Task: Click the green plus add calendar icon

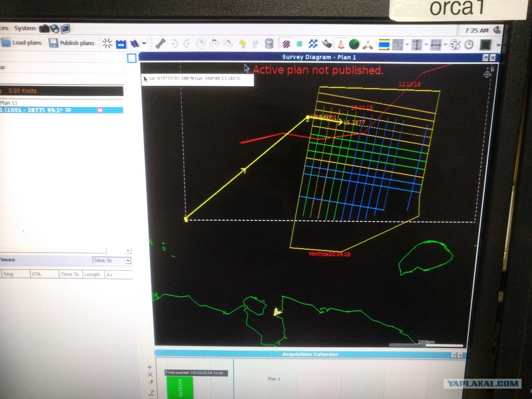Action: (150, 367)
